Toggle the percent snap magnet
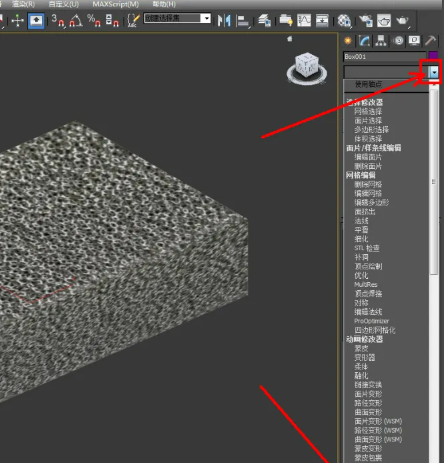444x463 pixels. pyautogui.click(x=94, y=21)
